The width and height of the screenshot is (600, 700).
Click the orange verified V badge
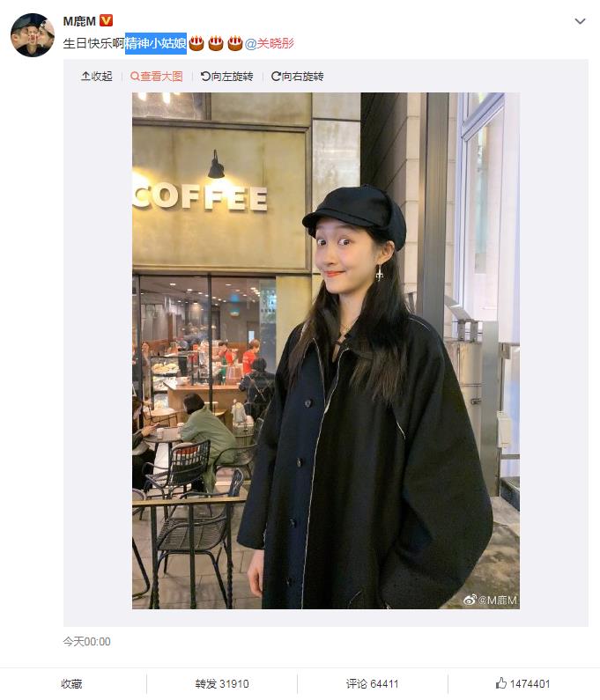pos(106,20)
